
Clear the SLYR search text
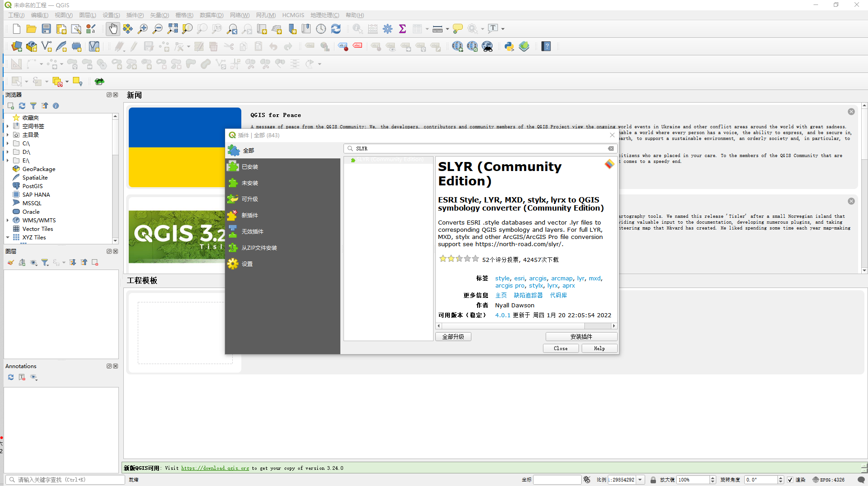click(611, 148)
